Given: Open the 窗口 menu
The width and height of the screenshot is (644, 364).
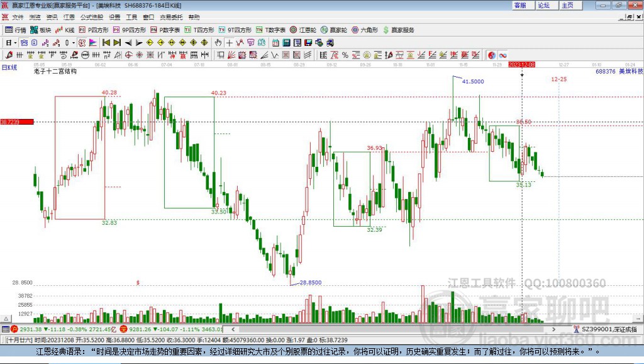Looking at the screenshot, I should pyautogui.click(x=148, y=17).
